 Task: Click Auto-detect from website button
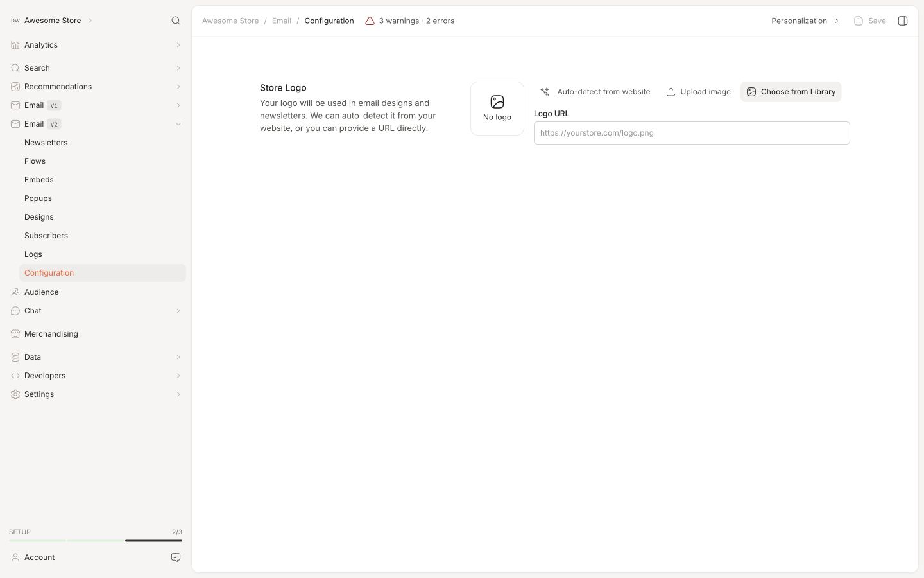coord(595,92)
